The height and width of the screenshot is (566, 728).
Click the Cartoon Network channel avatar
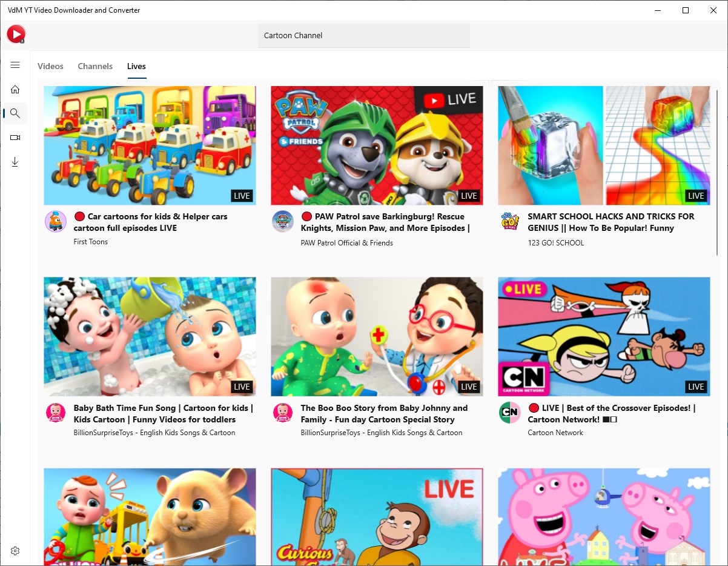click(510, 413)
